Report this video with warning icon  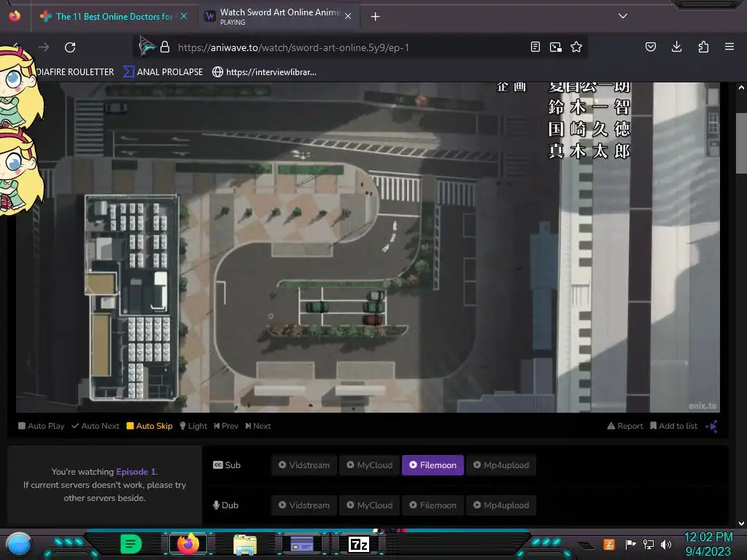(625, 426)
